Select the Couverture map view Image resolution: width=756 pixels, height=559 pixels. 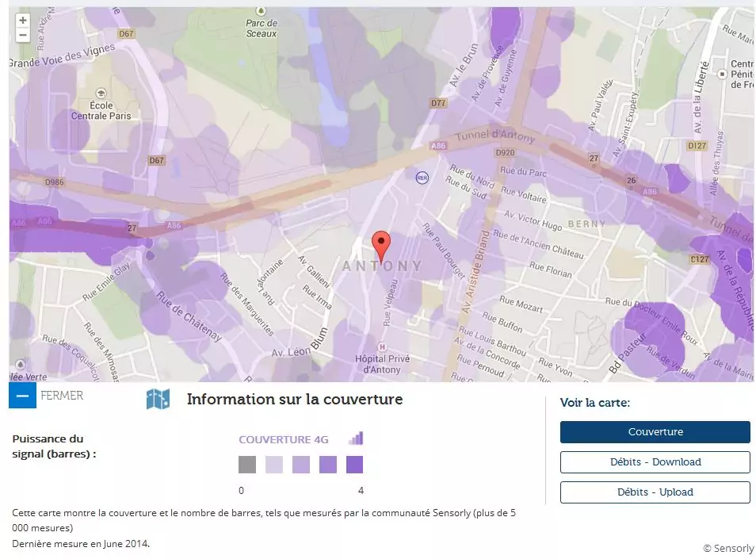pyautogui.click(x=655, y=432)
